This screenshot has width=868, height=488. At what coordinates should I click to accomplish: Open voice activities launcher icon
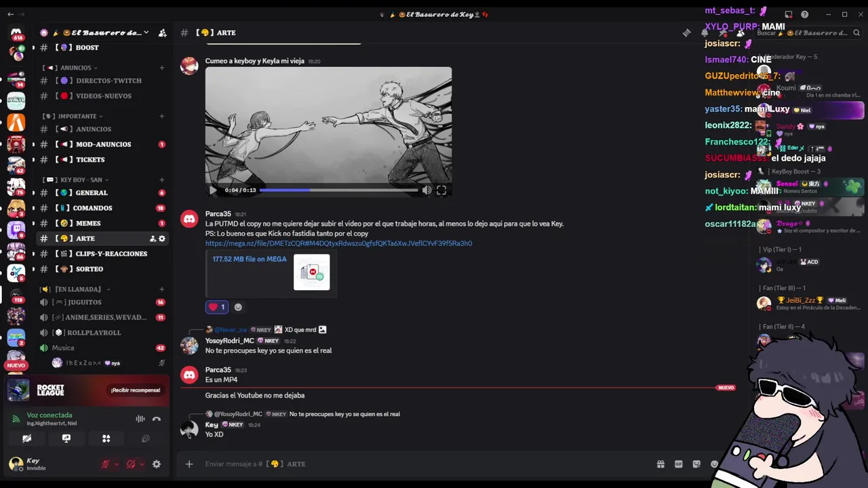coord(106,439)
